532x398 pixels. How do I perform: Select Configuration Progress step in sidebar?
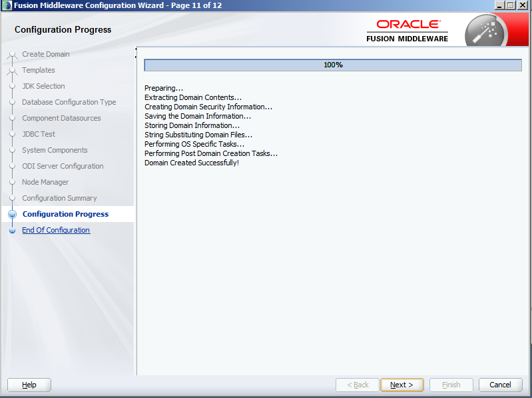65,214
